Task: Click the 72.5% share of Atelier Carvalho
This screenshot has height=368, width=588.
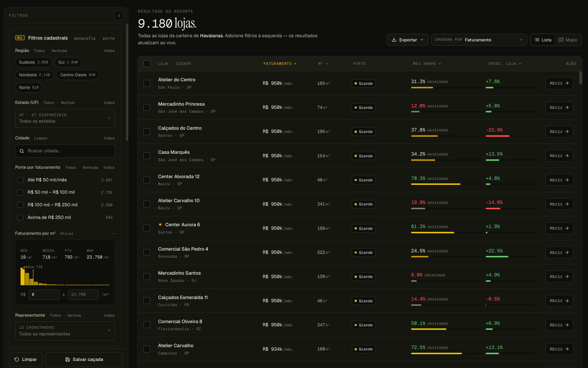Action: (x=418, y=347)
